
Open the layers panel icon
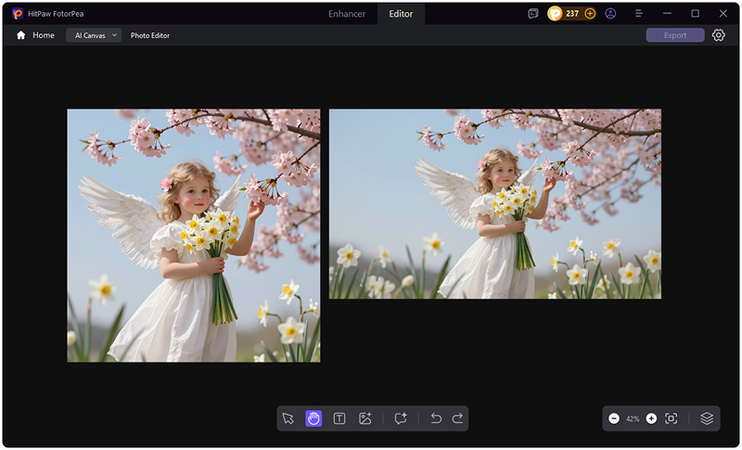pos(707,418)
